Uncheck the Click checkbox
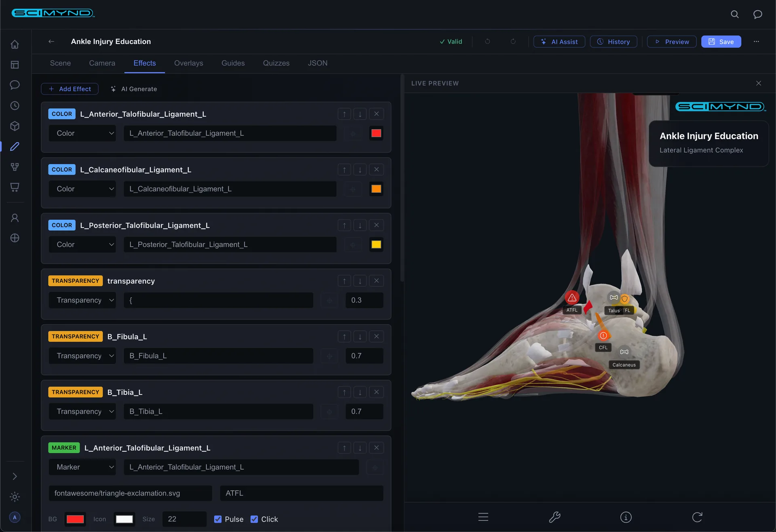The image size is (776, 532). [x=254, y=519]
